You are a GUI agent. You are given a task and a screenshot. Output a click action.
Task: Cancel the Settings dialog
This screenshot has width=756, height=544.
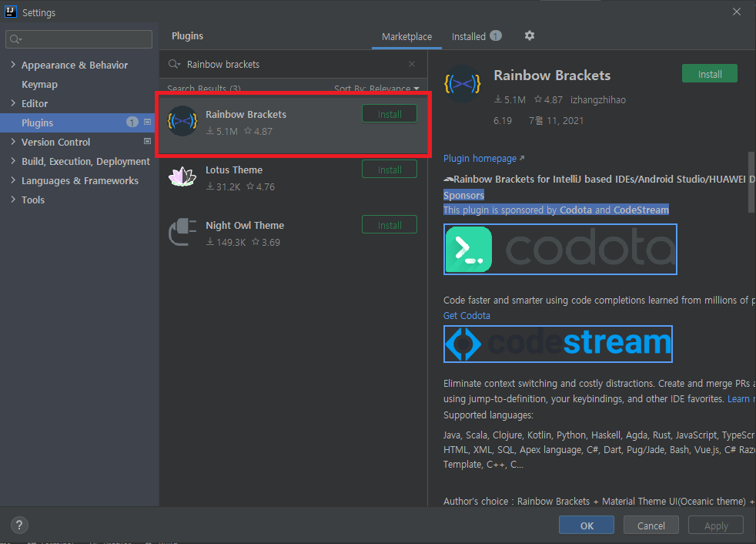tap(651, 526)
